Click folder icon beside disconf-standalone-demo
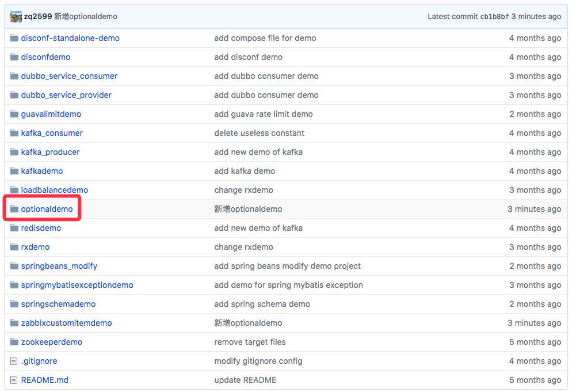Screen dimensions: 580x392 [14, 38]
